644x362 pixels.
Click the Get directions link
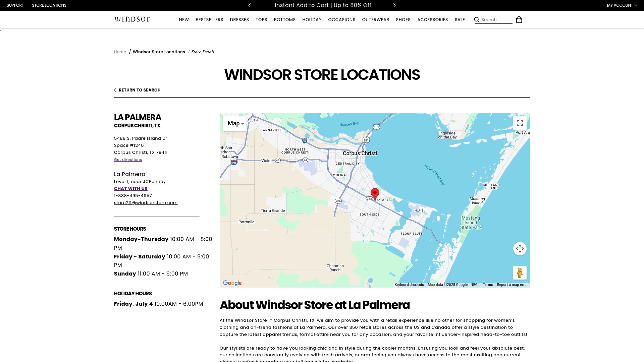pos(128,160)
